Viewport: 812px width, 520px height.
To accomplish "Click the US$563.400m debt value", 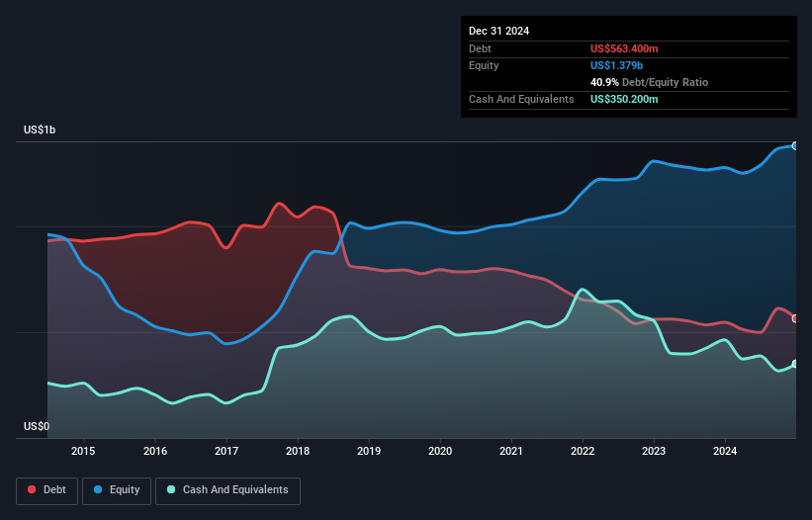I will [624, 48].
